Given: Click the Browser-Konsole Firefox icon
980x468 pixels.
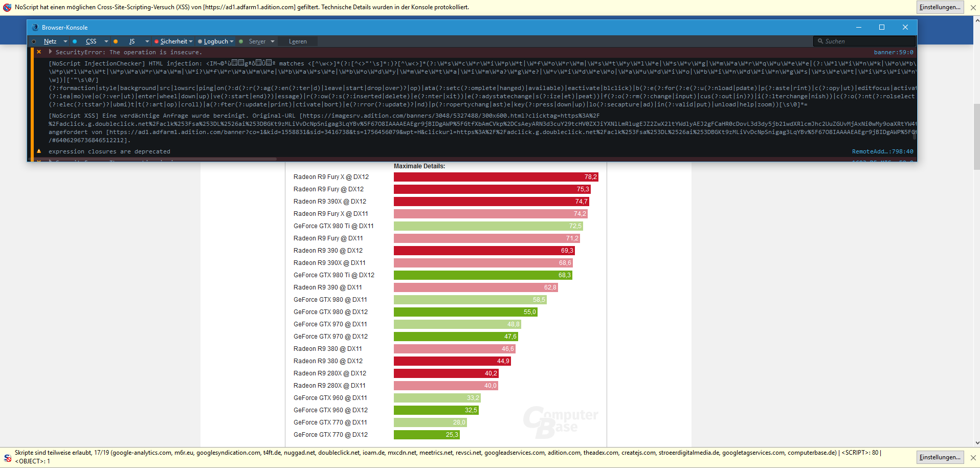Looking at the screenshot, I should [35, 28].
